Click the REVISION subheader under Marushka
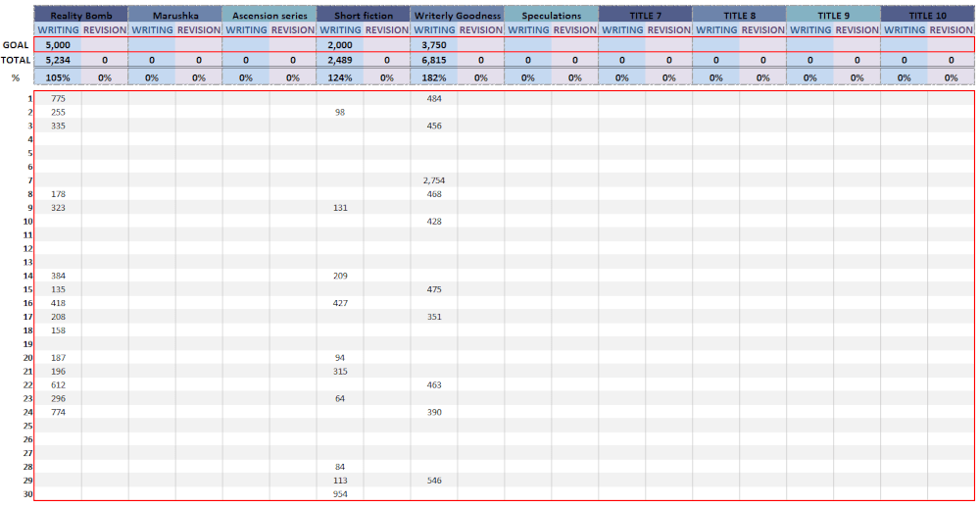 point(199,30)
